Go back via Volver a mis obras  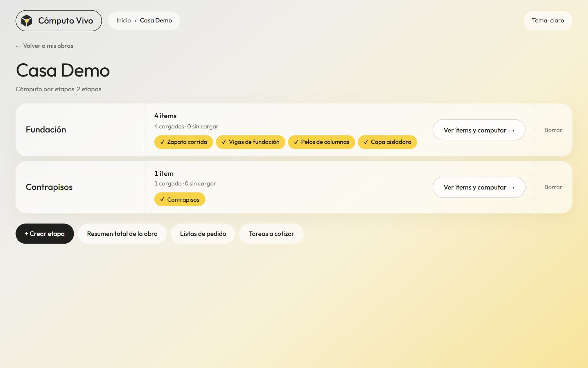click(44, 46)
